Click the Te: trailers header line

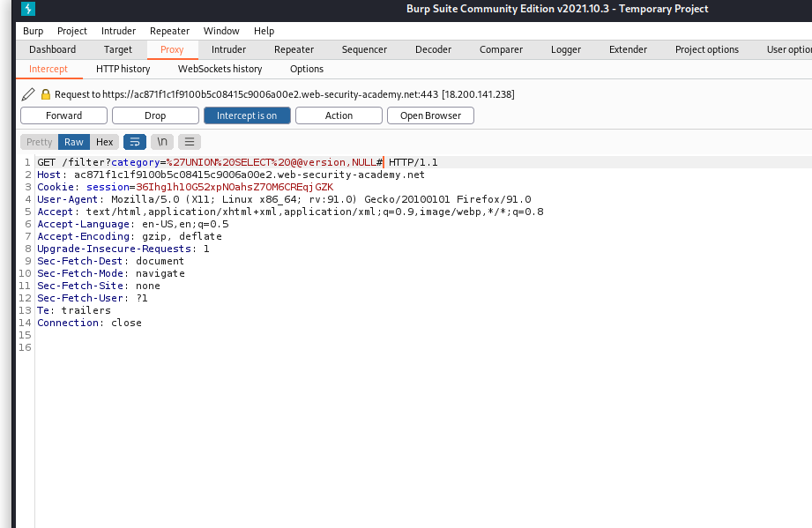[74, 310]
